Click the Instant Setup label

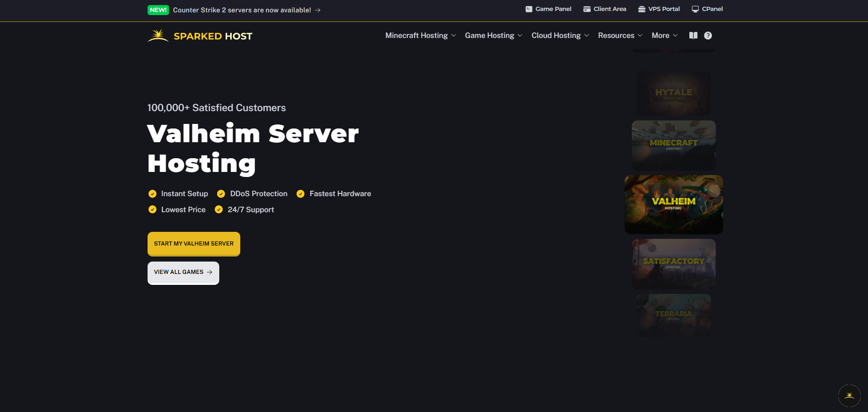click(185, 194)
